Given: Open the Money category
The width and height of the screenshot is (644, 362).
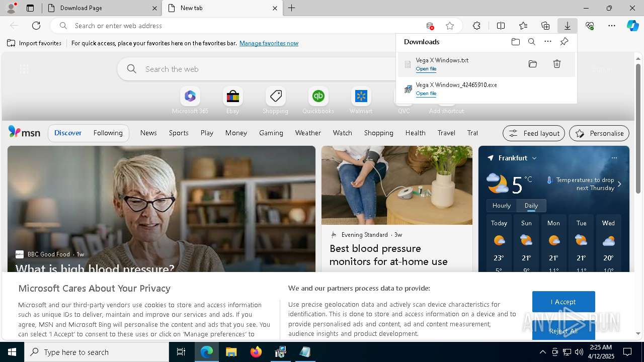Looking at the screenshot, I should pyautogui.click(x=236, y=133).
